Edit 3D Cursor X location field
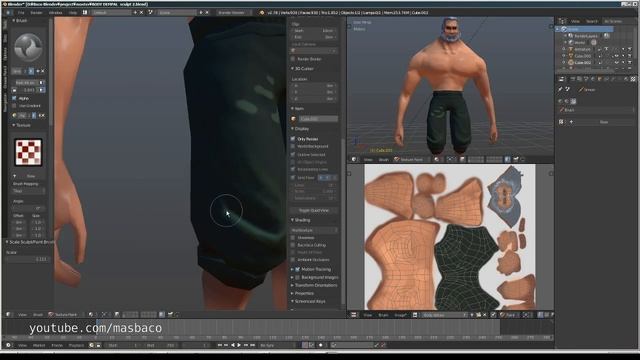This screenshot has width=640, height=360. pyautogui.click(x=314, y=86)
